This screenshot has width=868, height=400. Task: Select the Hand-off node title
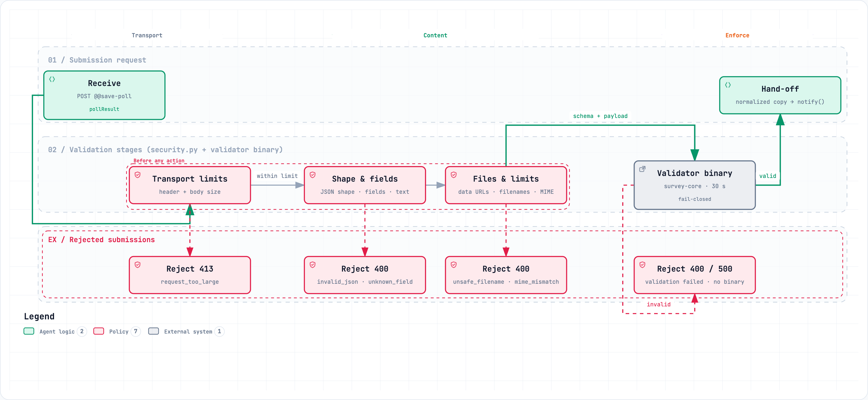click(780, 89)
